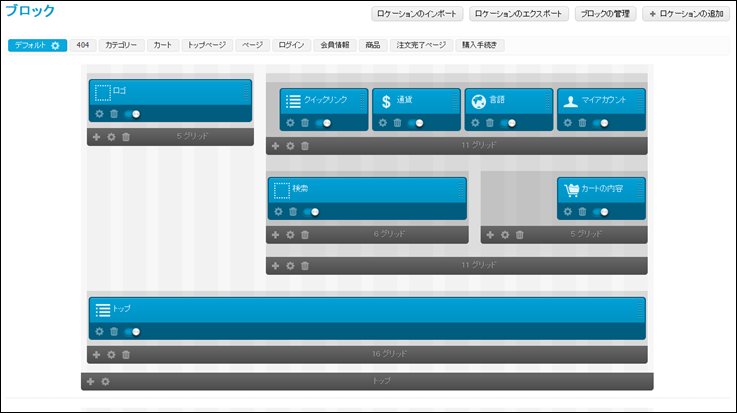Click plus icon in 5 グリッド bar under ロゴ

[x=96, y=136]
